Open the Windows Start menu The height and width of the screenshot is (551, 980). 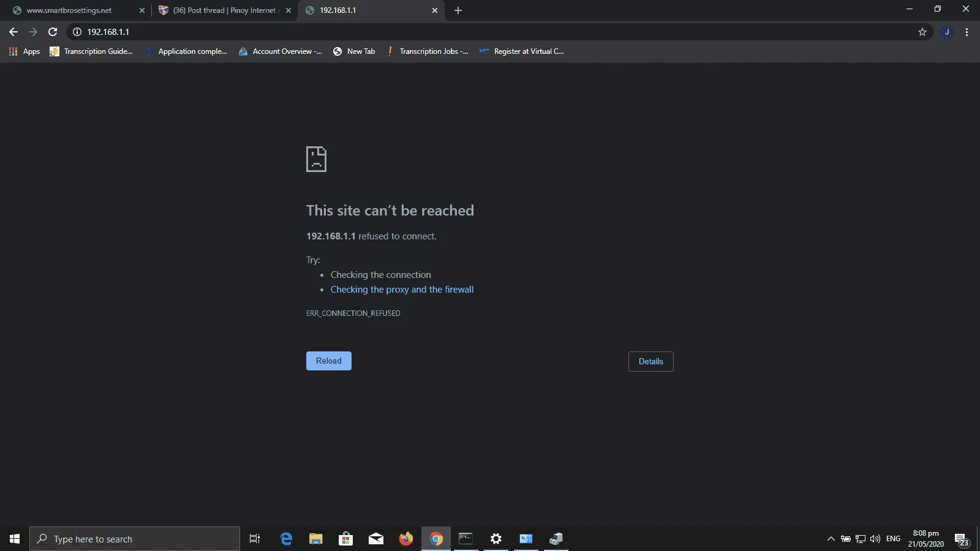tap(15, 539)
